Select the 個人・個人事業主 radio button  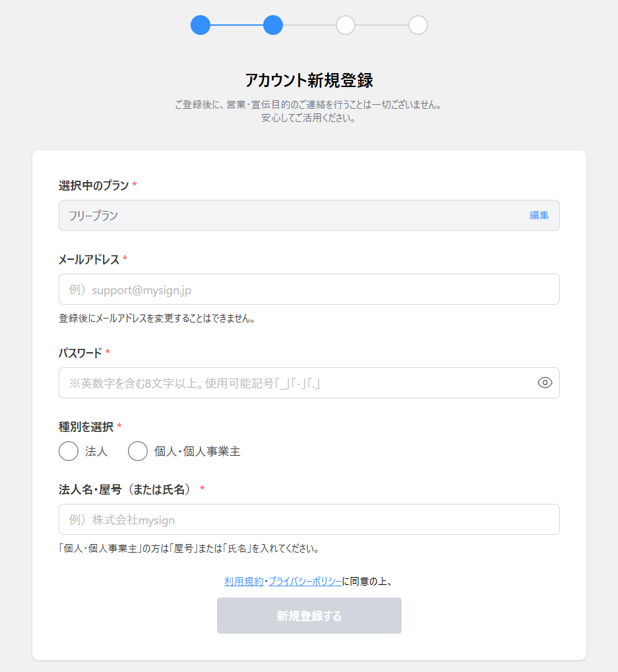[x=137, y=451]
